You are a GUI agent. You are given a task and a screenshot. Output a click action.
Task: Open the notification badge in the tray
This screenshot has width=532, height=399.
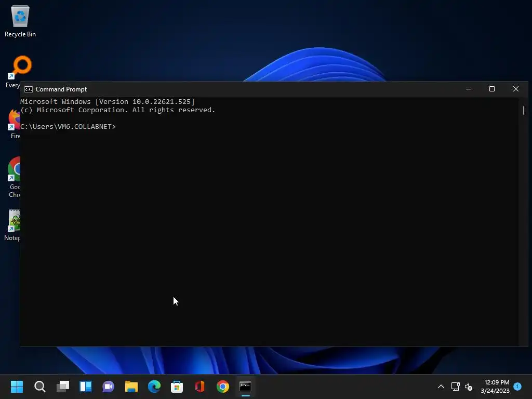[x=517, y=386]
